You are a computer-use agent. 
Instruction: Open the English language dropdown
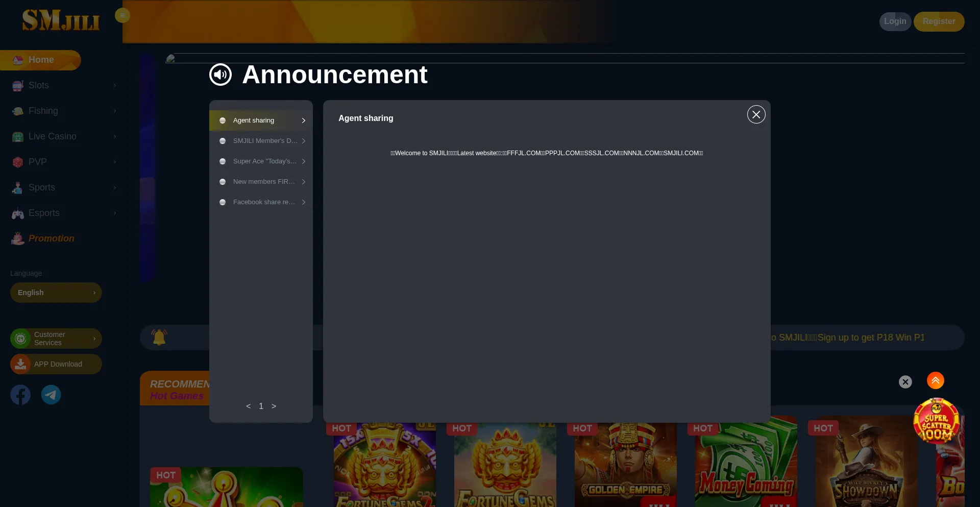click(56, 293)
